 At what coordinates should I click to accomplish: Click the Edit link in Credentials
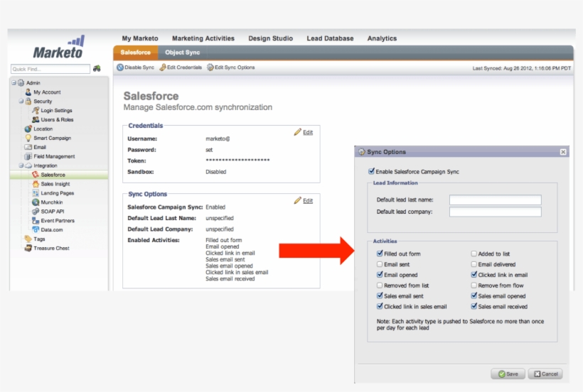tap(308, 132)
